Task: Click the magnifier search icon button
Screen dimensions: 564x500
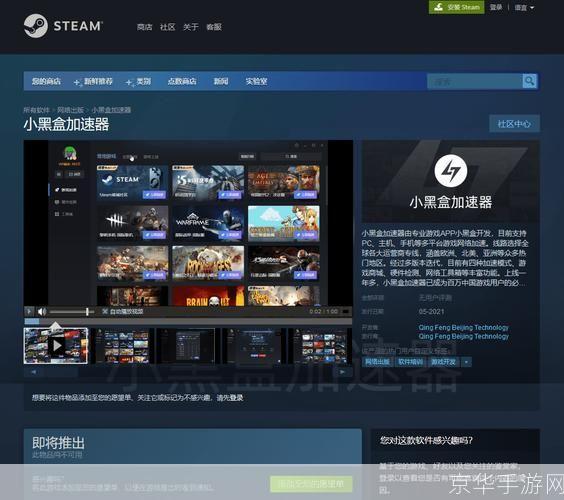Action: tap(529, 81)
